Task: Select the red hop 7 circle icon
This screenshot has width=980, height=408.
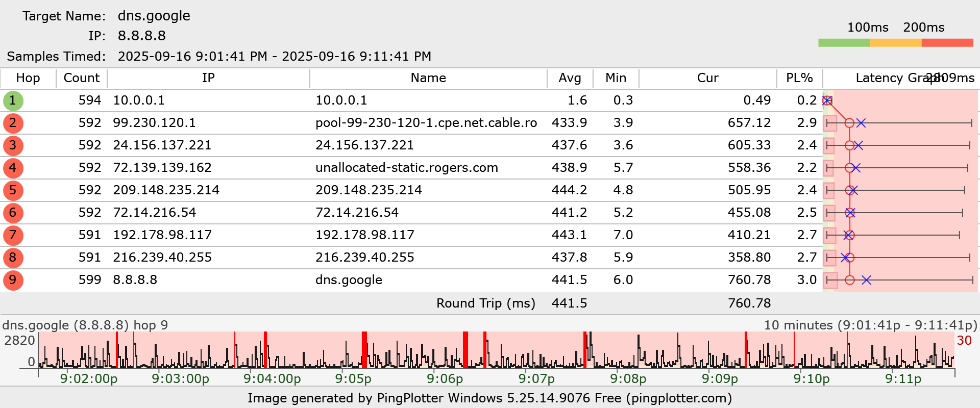Action: [x=13, y=235]
